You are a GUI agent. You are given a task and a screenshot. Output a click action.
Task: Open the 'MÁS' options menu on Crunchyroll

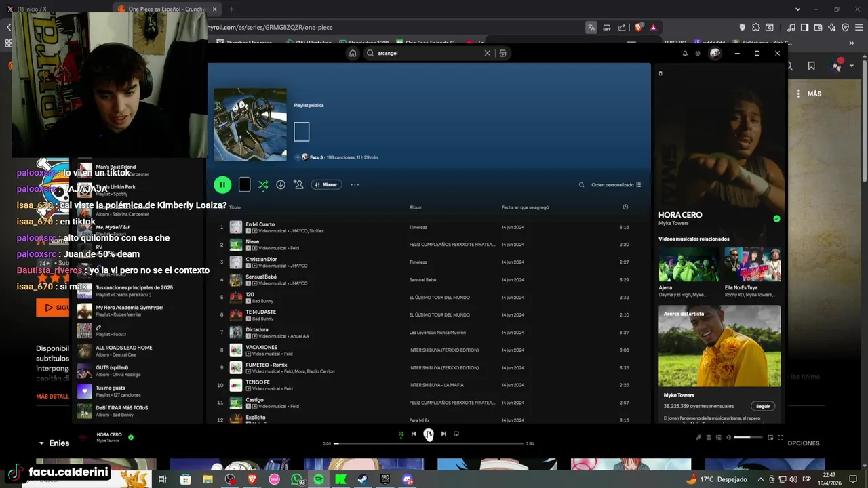(x=810, y=94)
